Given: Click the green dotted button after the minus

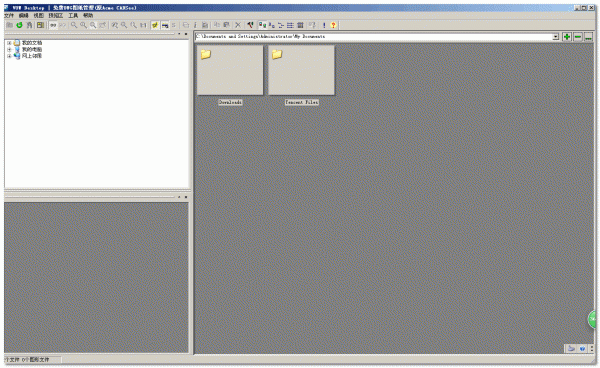Looking at the screenshot, I should pyautogui.click(x=589, y=36).
